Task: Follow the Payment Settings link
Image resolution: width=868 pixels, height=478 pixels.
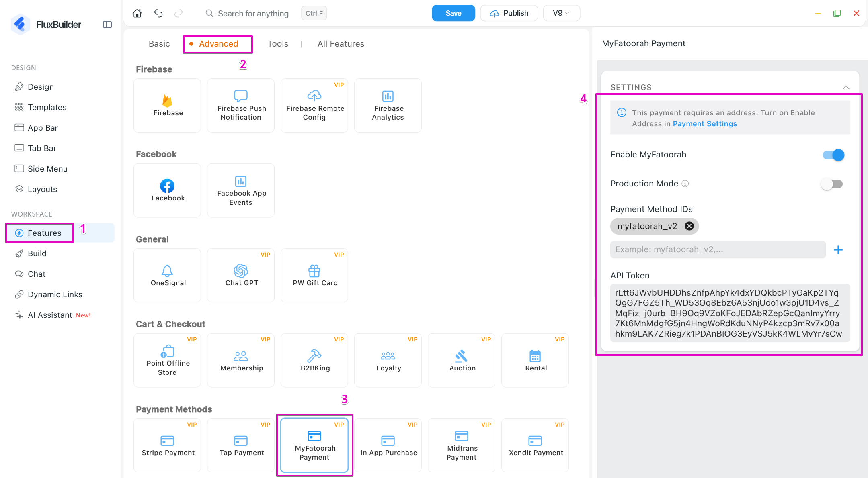Action: point(705,124)
